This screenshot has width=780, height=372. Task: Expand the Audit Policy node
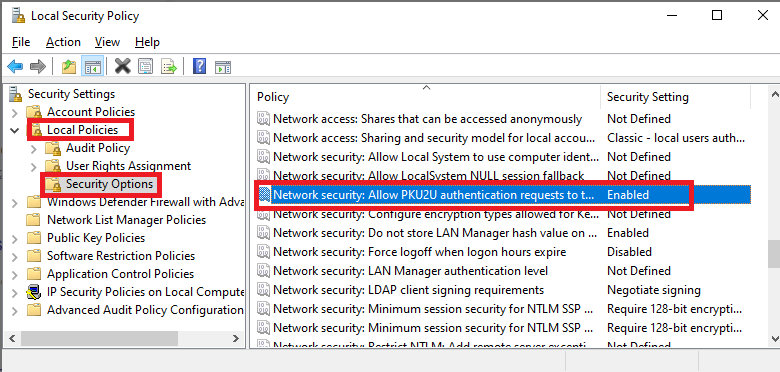click(34, 149)
